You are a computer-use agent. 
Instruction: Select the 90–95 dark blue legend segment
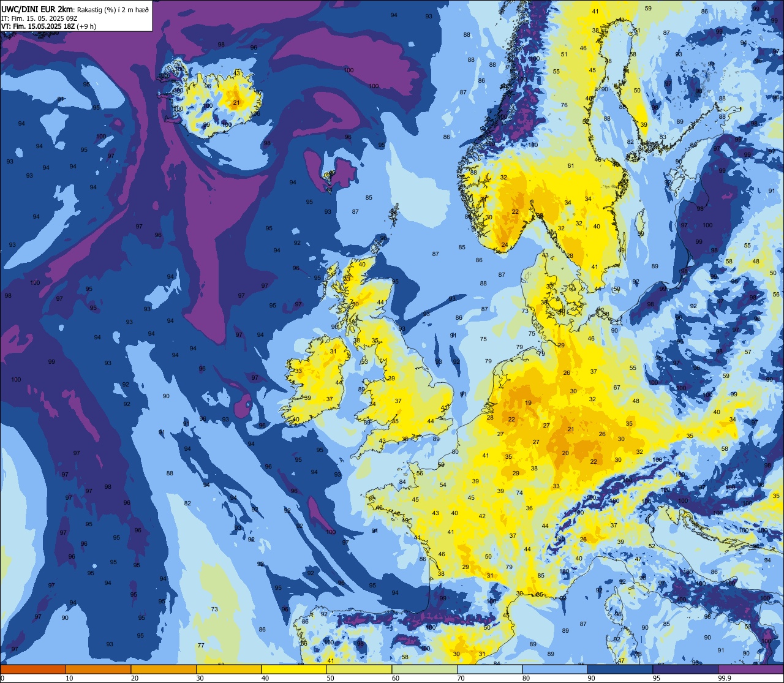620,669
